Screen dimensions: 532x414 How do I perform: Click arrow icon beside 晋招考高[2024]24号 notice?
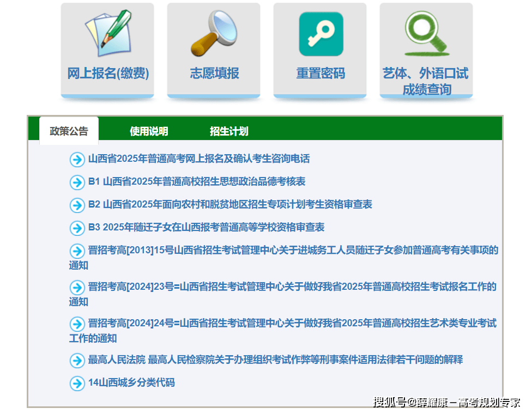click(77, 324)
